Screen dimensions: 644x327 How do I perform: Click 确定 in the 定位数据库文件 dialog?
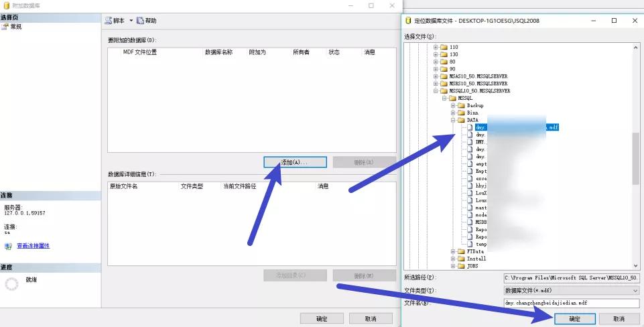pos(574,319)
